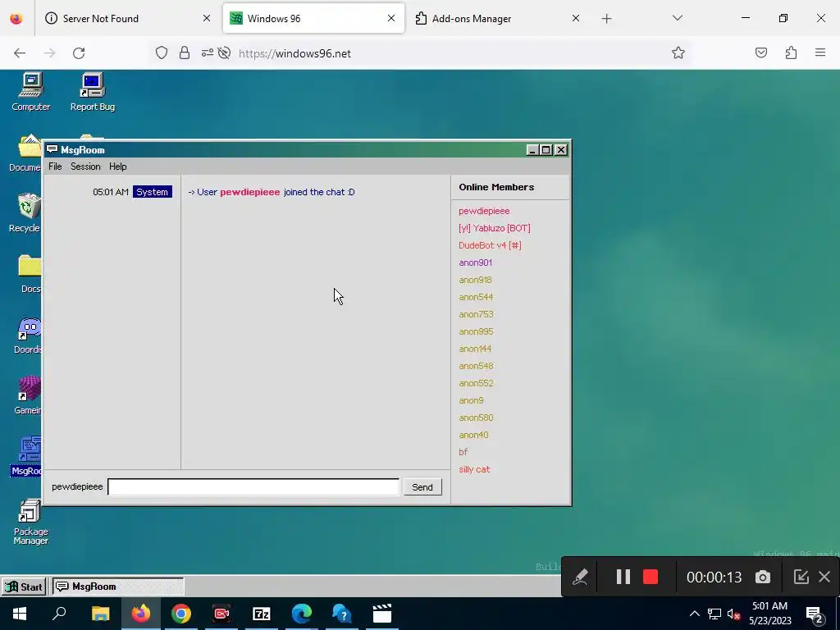
Task: Select member anon40
Action: tap(473, 435)
